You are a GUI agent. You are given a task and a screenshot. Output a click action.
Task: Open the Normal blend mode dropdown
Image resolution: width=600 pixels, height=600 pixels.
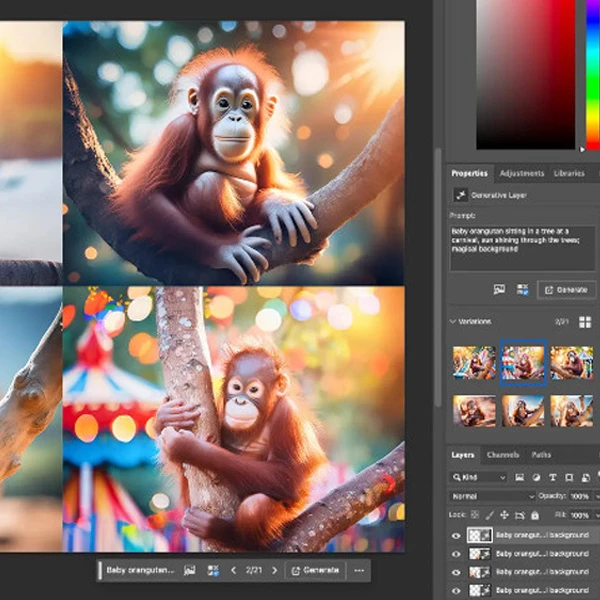tap(492, 496)
